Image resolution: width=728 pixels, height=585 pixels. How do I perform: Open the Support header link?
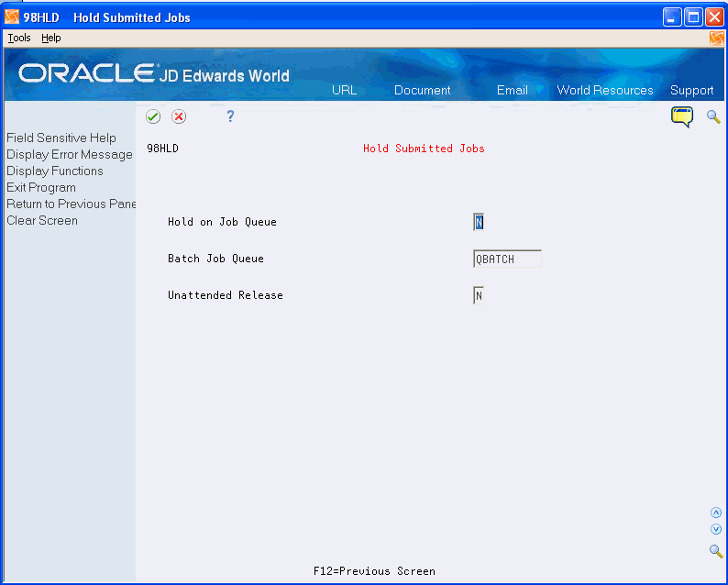[692, 91]
